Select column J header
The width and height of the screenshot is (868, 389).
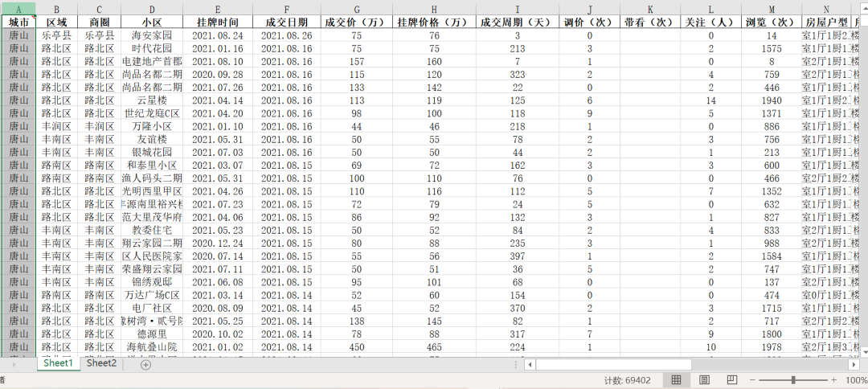589,9
